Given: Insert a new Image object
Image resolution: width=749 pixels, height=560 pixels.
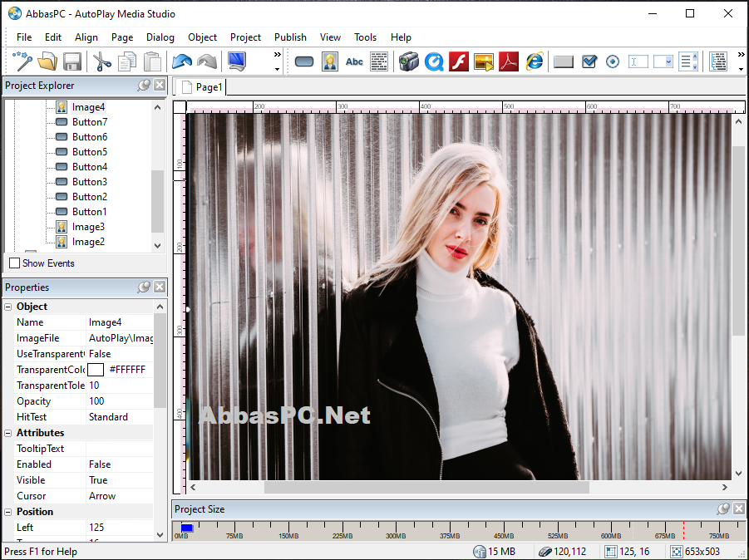Looking at the screenshot, I should pos(329,61).
